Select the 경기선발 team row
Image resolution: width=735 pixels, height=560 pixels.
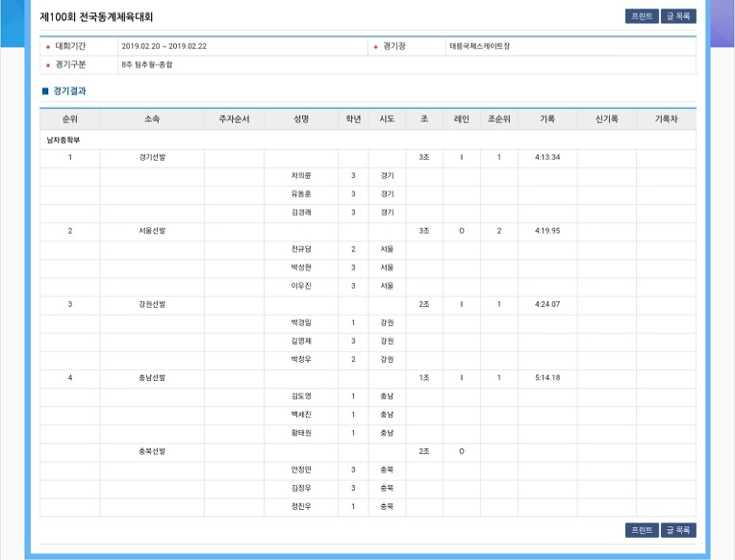click(x=367, y=158)
